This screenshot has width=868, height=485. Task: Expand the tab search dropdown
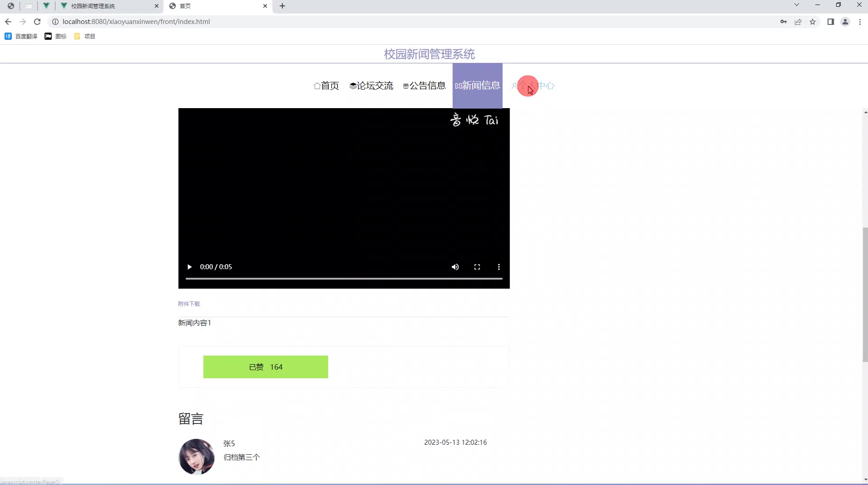[x=797, y=5]
